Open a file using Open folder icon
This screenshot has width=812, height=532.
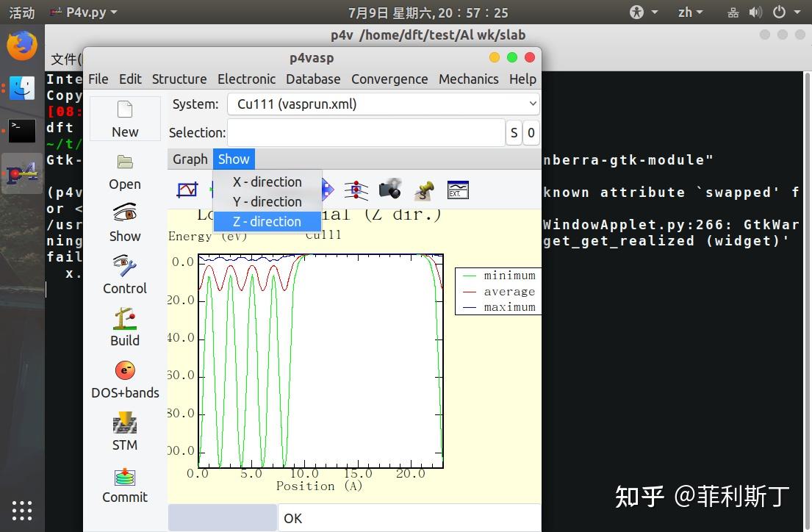(125, 162)
